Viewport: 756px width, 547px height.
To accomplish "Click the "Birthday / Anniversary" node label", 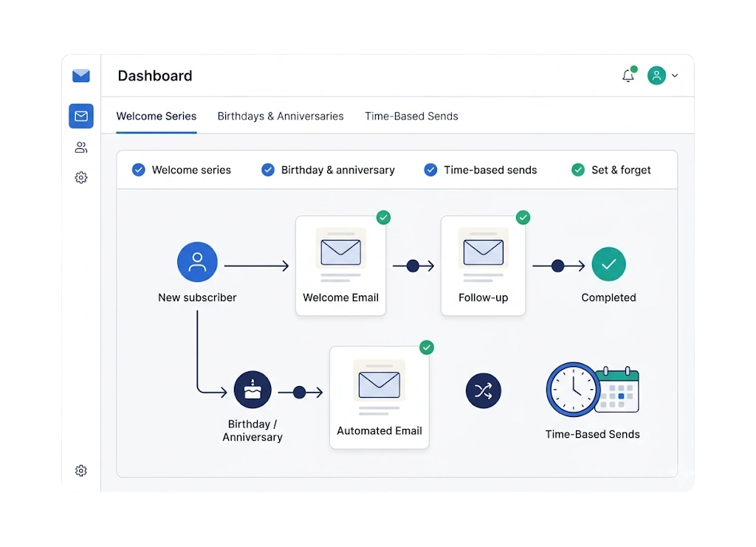I will 252,430.
